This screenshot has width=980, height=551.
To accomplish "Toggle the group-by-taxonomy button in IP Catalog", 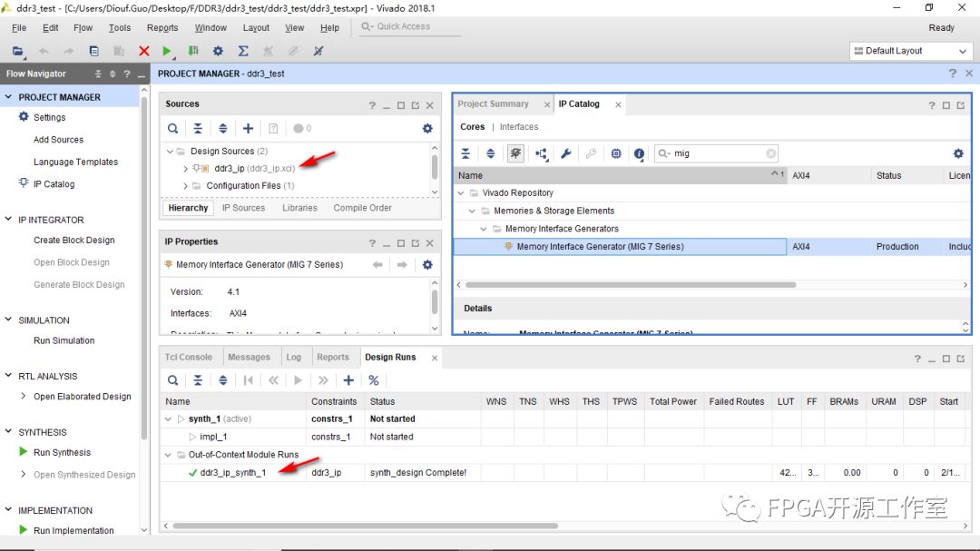I will click(515, 153).
